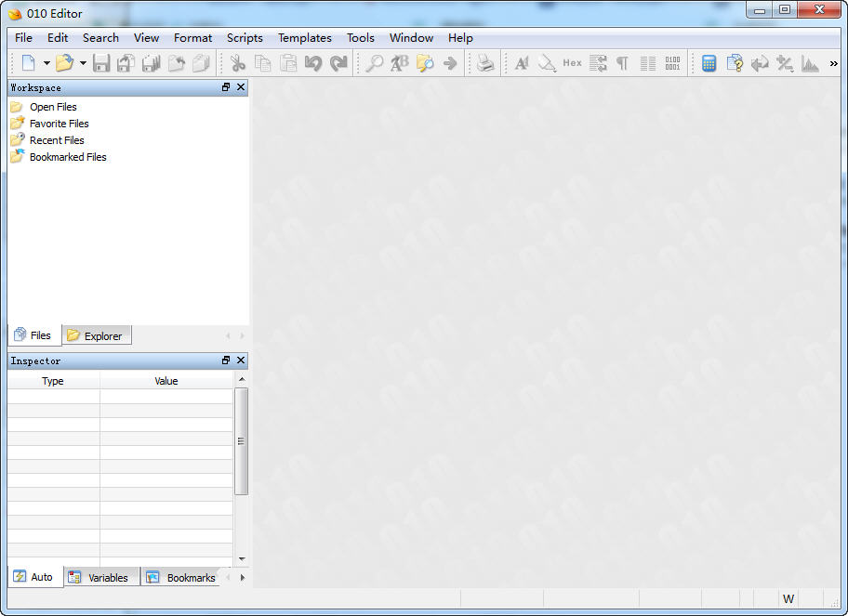Open the Help menu
The width and height of the screenshot is (848, 616).
click(x=460, y=38)
